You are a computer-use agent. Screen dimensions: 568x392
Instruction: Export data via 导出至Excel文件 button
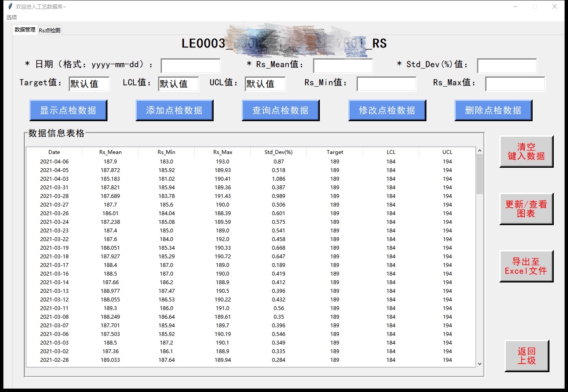point(526,266)
